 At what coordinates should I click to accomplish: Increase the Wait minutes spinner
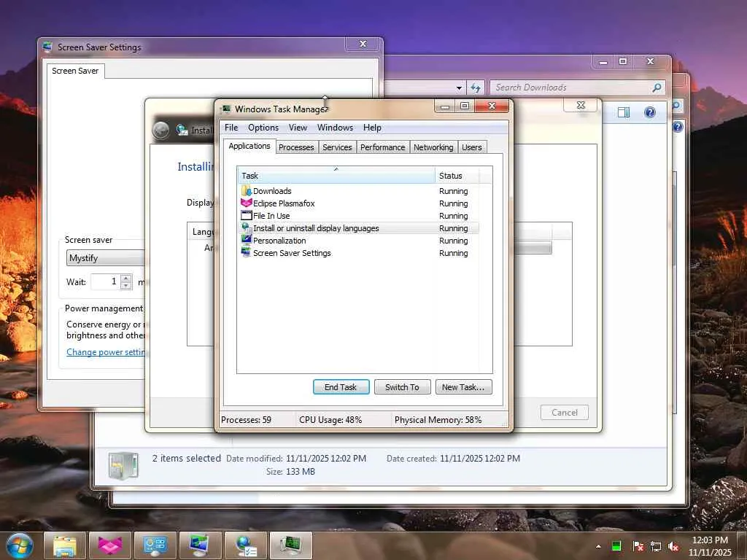tap(125, 278)
